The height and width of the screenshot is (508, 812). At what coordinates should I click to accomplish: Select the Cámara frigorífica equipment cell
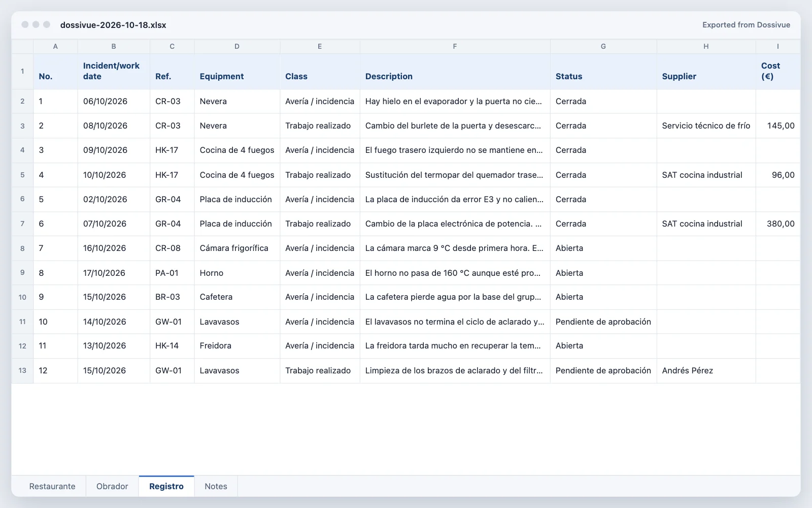click(237, 248)
